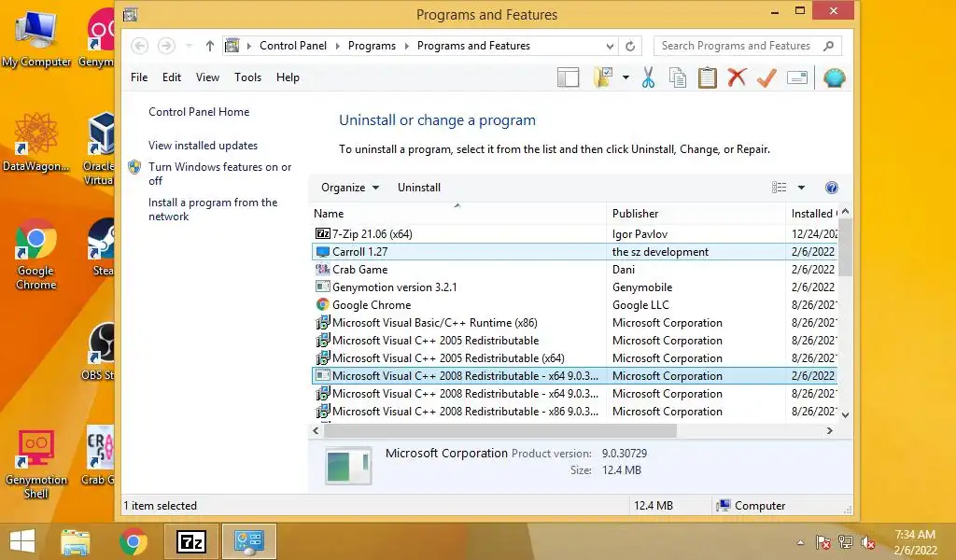This screenshot has width=956, height=560.
Task: Click the change view icon
Action: 779,188
